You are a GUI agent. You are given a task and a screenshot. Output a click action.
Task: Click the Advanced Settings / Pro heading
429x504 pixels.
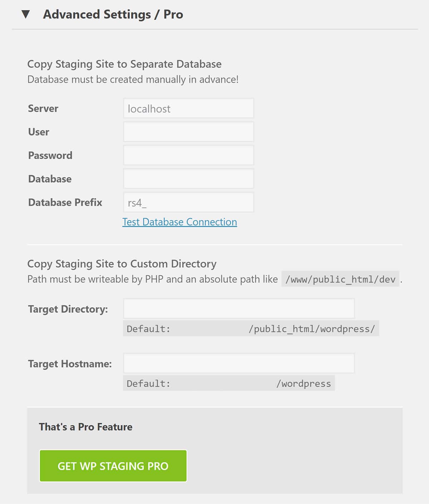[113, 15]
